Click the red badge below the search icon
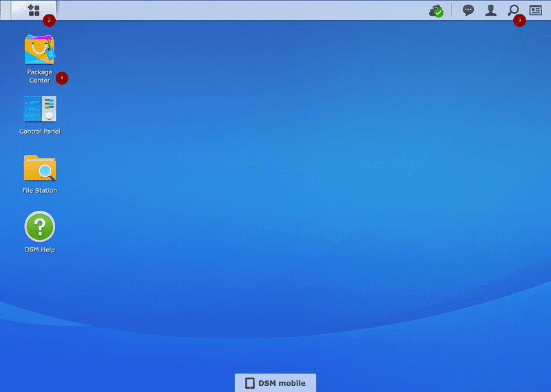This screenshot has width=551, height=392. pos(519,21)
